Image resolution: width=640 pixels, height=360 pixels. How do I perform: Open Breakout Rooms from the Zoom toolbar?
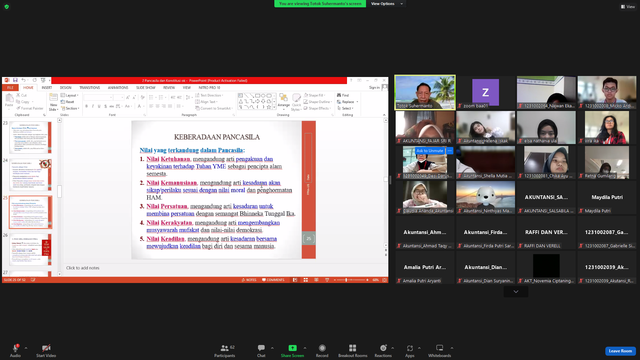tap(353, 351)
